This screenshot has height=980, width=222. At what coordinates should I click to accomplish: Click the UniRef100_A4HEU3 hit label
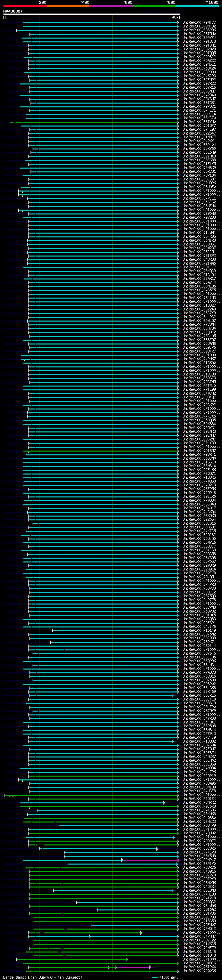pos(199,894)
